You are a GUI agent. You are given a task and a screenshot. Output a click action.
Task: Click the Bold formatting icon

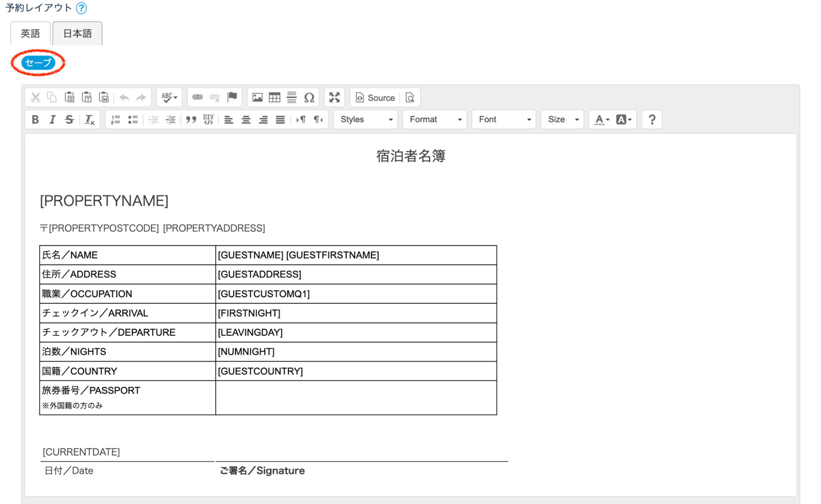pos(35,119)
